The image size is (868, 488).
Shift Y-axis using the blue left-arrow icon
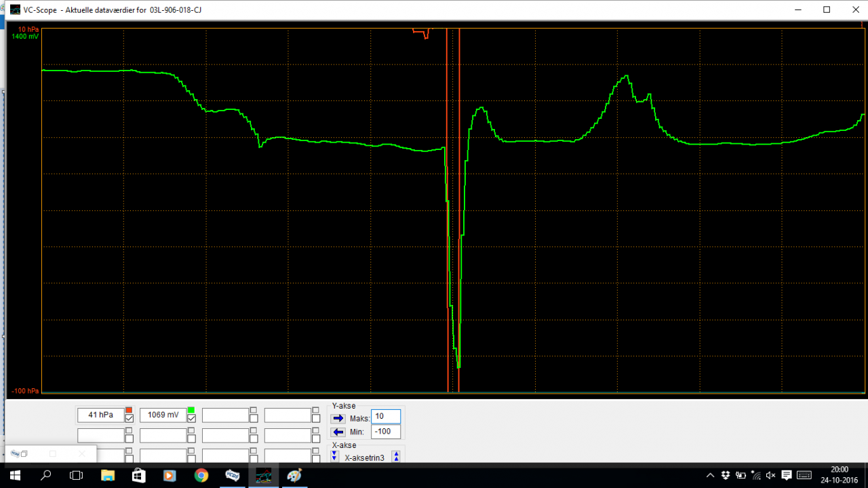coord(338,431)
